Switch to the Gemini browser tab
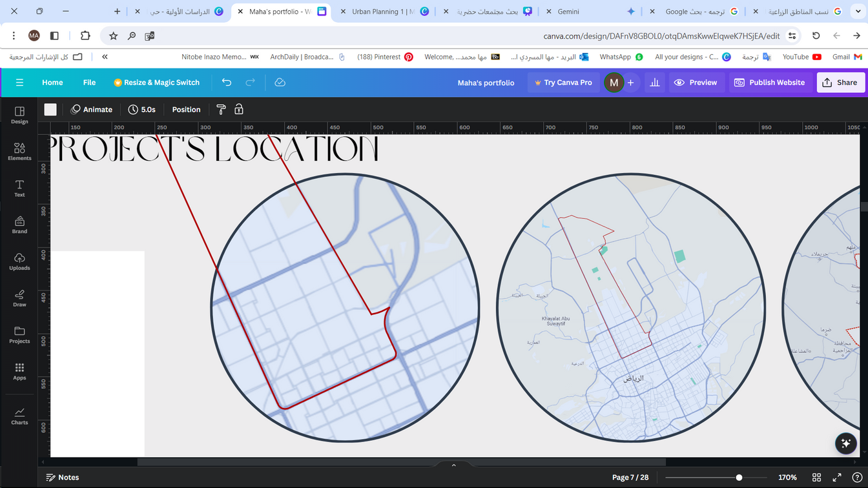This screenshot has width=868, height=488. pyautogui.click(x=568, y=12)
